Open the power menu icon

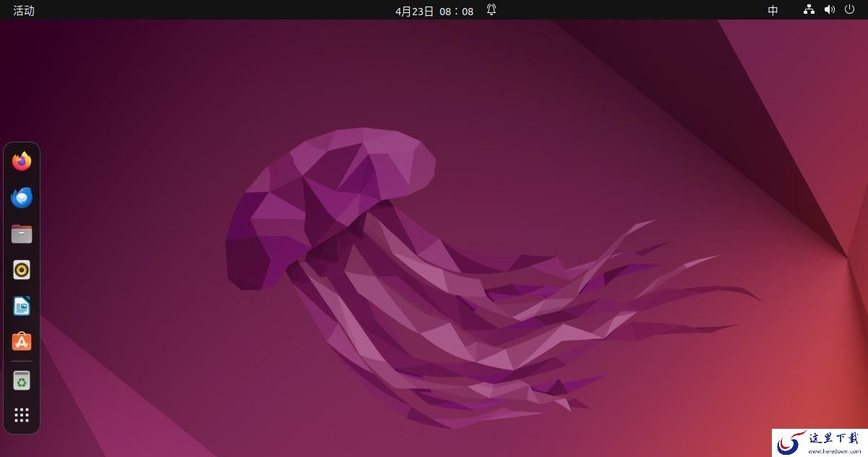pos(849,10)
